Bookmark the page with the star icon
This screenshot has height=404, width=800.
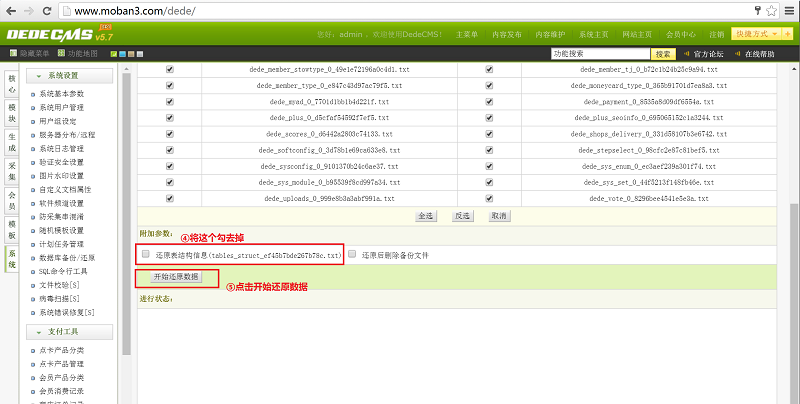pyautogui.click(x=771, y=11)
